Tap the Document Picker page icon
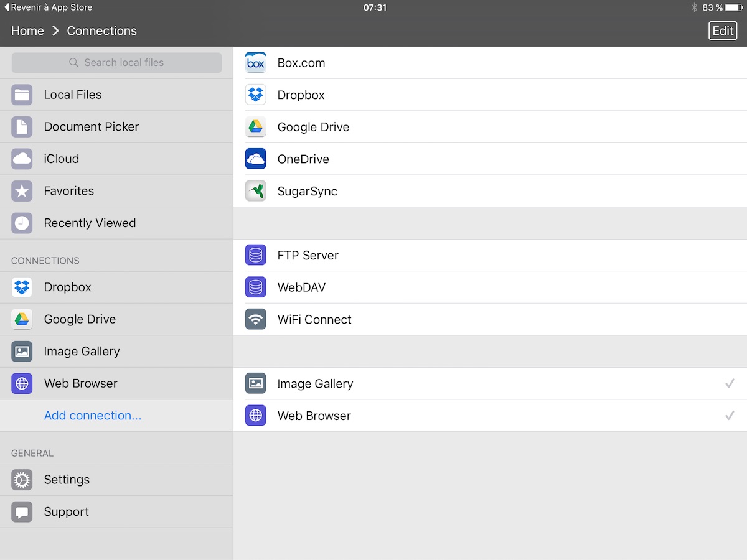The height and width of the screenshot is (560, 747). click(x=22, y=127)
